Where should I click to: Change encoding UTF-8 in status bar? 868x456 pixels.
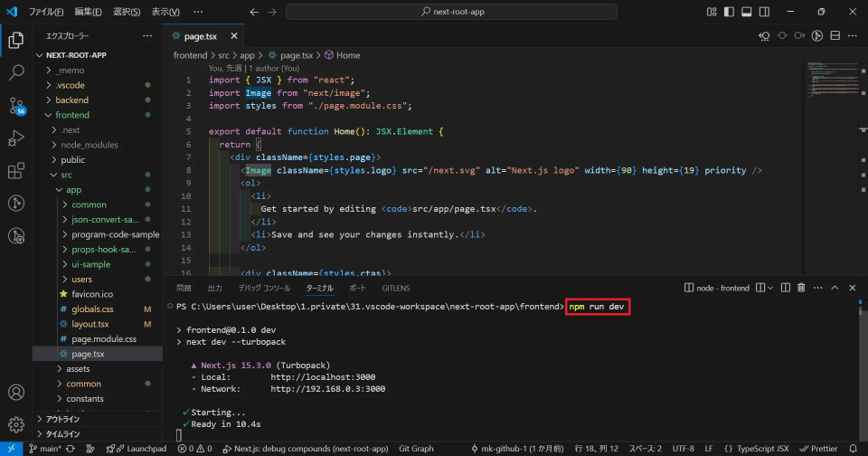click(x=684, y=449)
